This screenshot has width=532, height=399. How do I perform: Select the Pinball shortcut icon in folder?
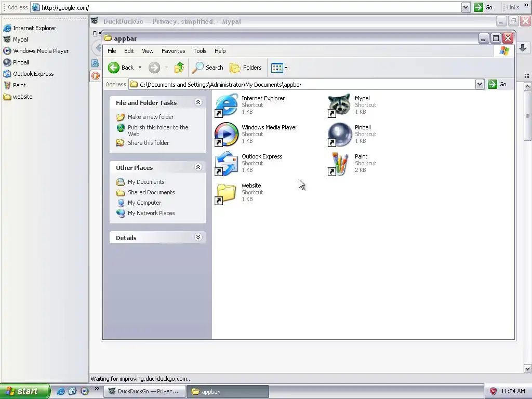coord(339,135)
